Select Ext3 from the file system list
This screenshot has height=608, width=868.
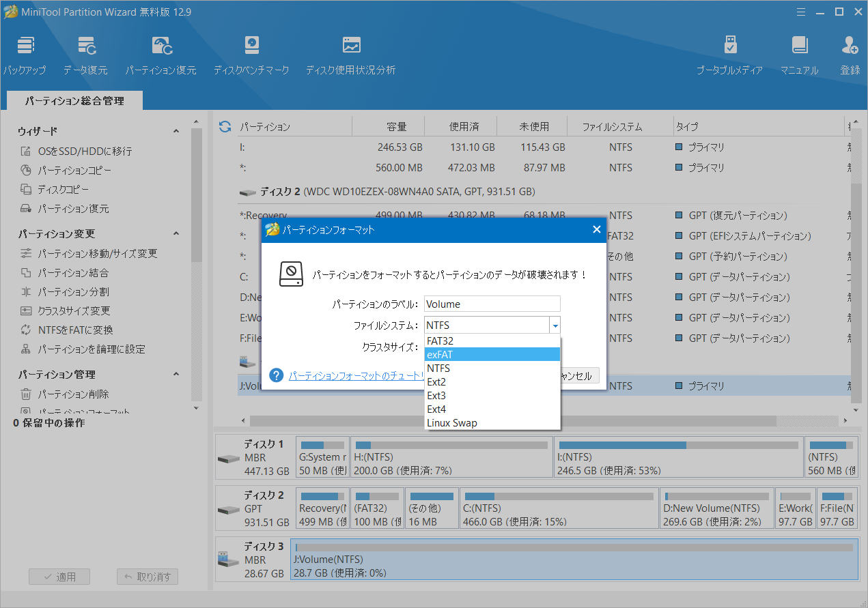[x=492, y=395]
